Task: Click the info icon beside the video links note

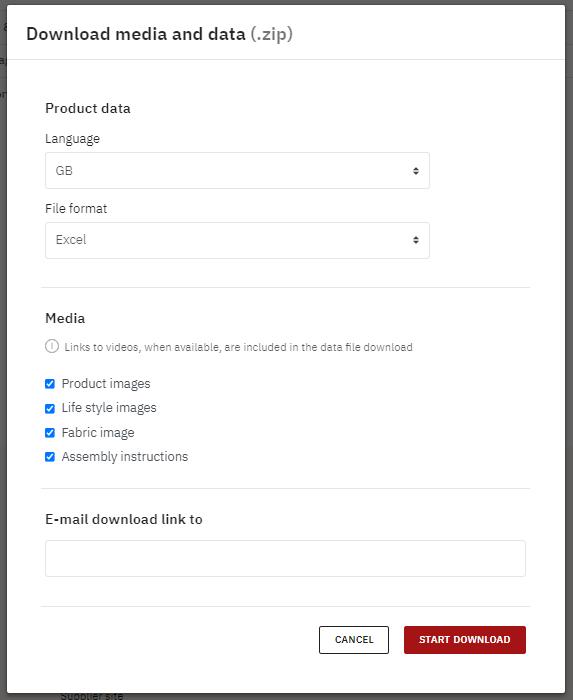Action: [52, 346]
